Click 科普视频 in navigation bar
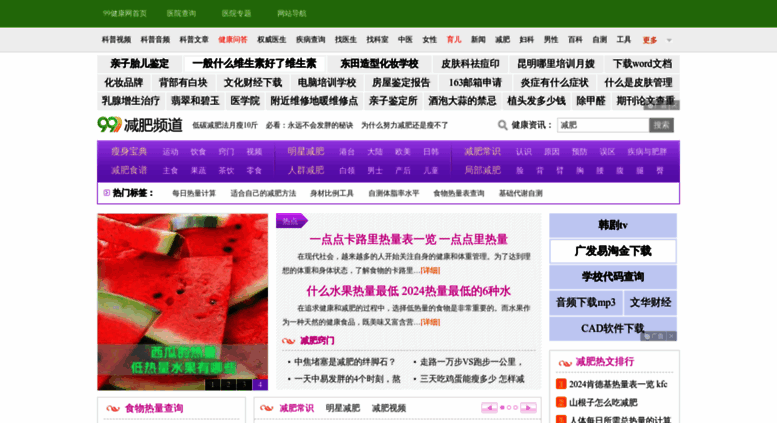The image size is (777, 423). point(116,40)
